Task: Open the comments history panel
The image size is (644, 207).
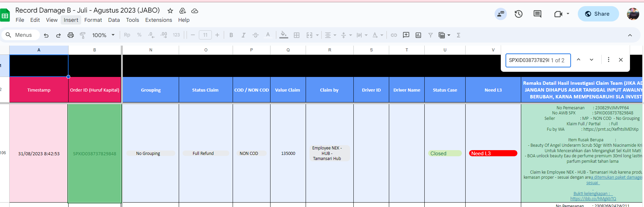Action: [x=537, y=14]
